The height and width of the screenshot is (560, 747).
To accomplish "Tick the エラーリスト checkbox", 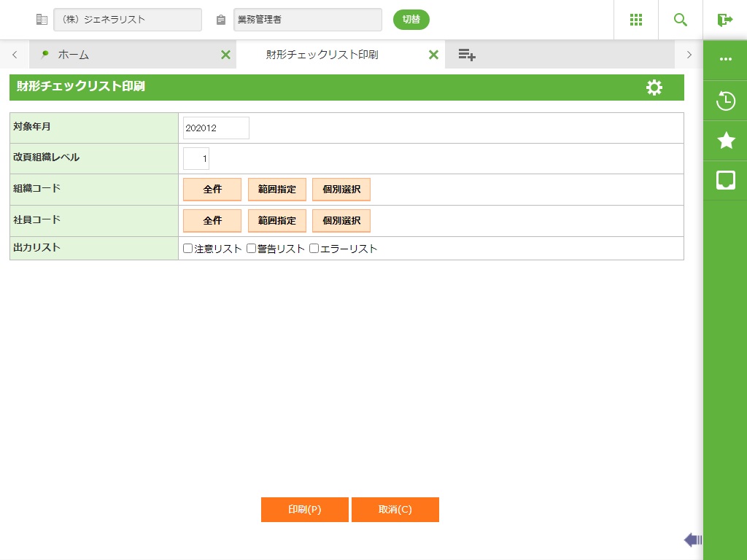I will coord(314,249).
